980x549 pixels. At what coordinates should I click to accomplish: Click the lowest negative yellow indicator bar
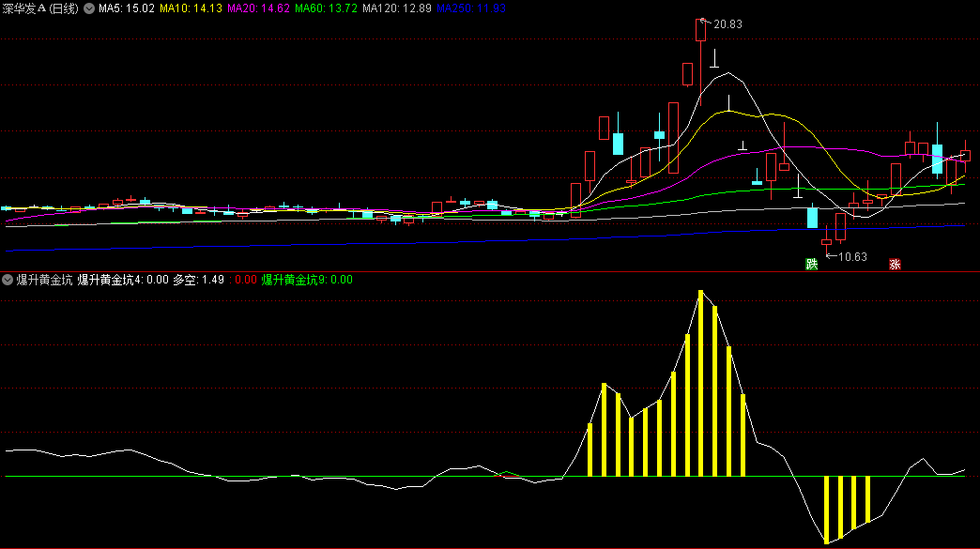(827, 510)
